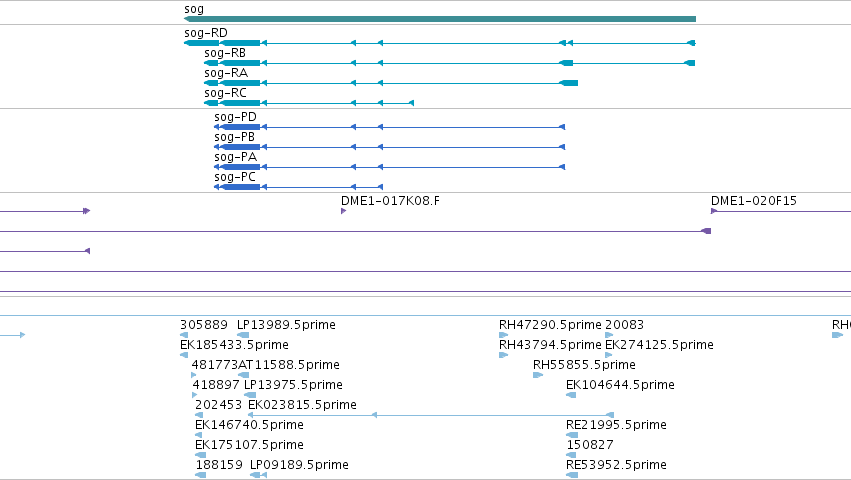
Task: Click the RH47290.5prime EST arrow glyph
Action: [504, 335]
